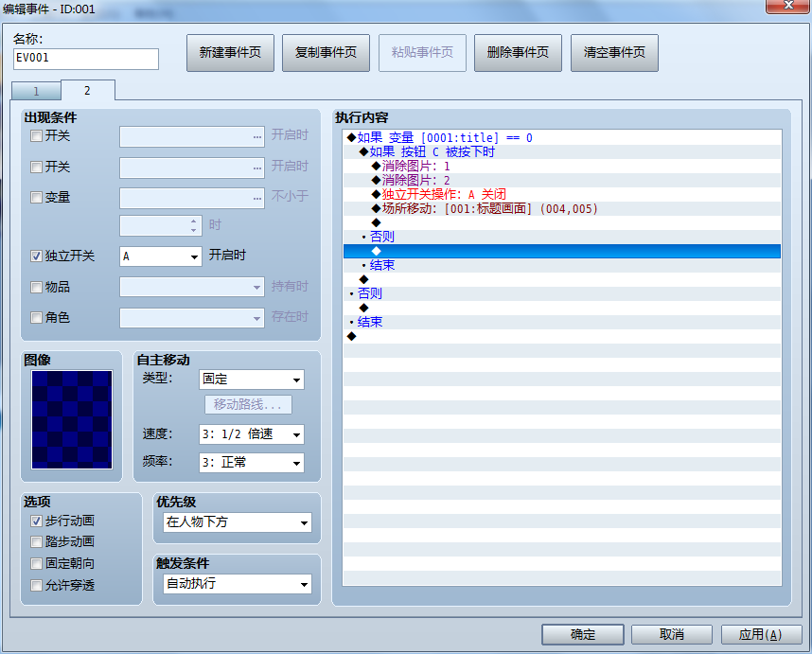Enable the second 开关 condition checkbox

(36, 167)
